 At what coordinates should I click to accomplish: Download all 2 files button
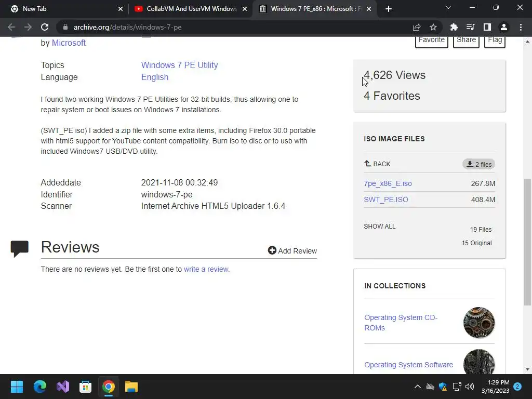(x=478, y=164)
